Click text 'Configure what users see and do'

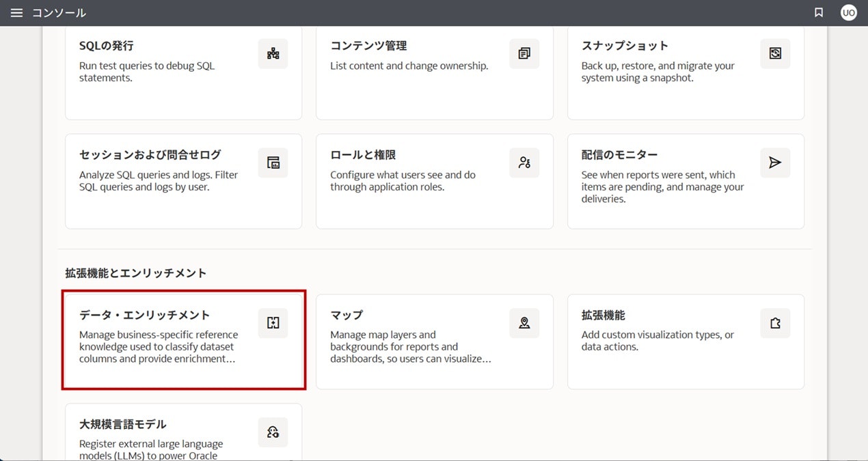pyautogui.click(x=403, y=175)
